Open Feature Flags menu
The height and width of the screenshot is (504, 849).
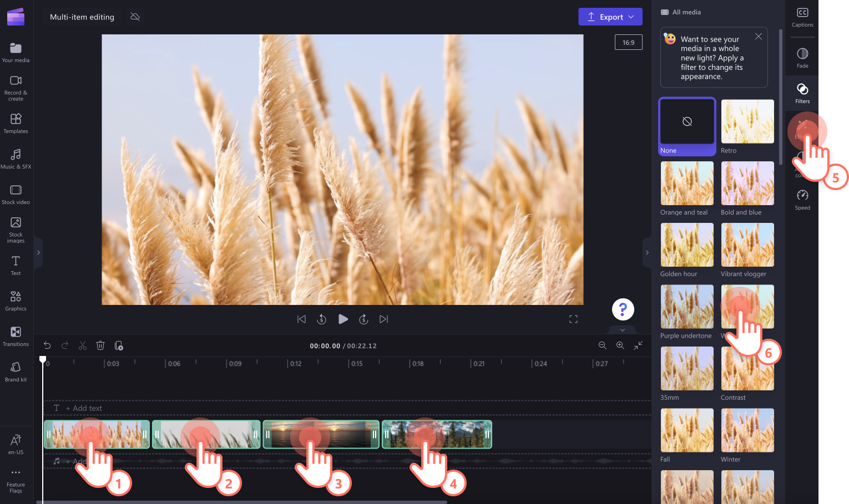[16, 480]
